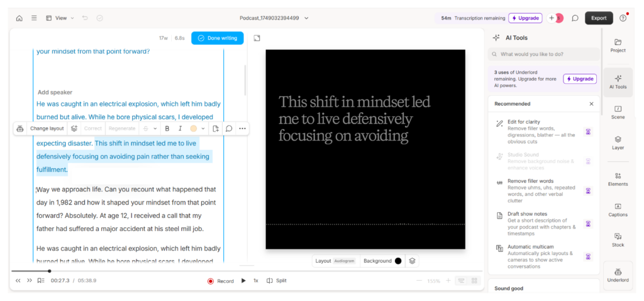Image resolution: width=644 pixels, height=301 pixels.
Task: Zoom in with the plus icon
Action: [448, 280]
